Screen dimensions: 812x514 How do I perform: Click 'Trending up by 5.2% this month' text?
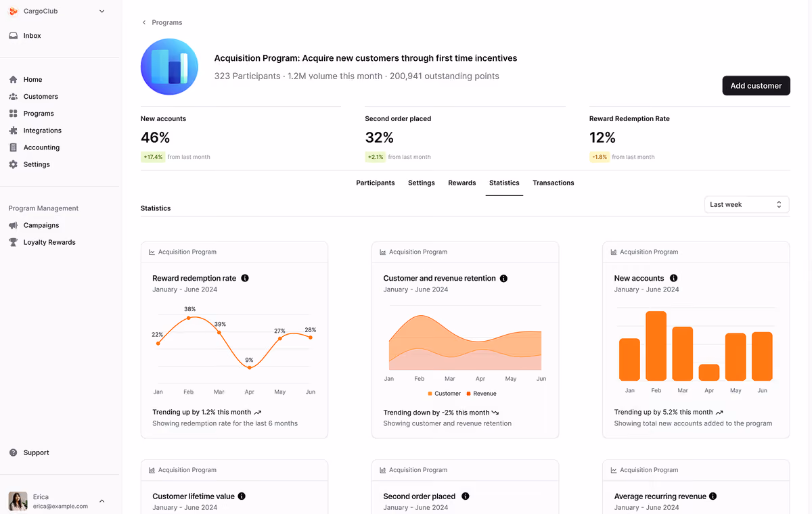[663, 412]
